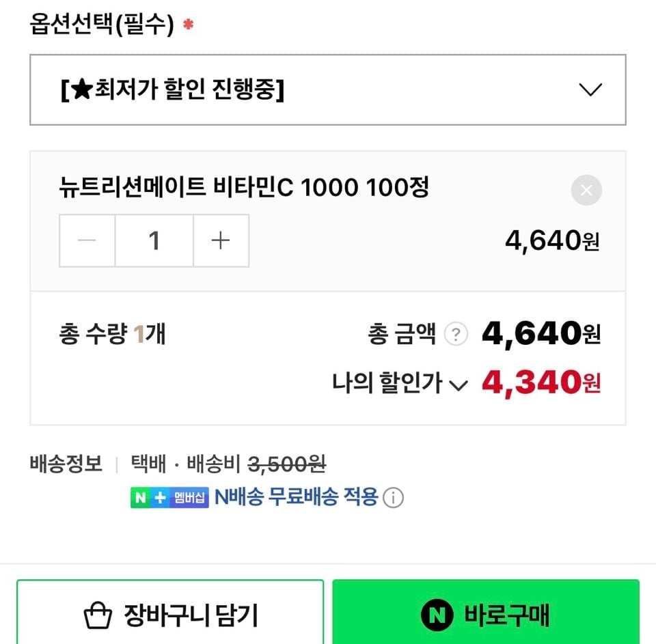Expand the 나의 할인가 chevron
Image resolution: width=656 pixels, height=644 pixels.
point(458,386)
